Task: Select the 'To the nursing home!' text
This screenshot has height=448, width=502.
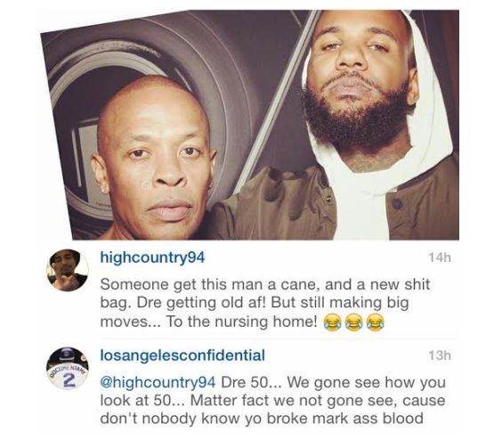Action: 240,322
